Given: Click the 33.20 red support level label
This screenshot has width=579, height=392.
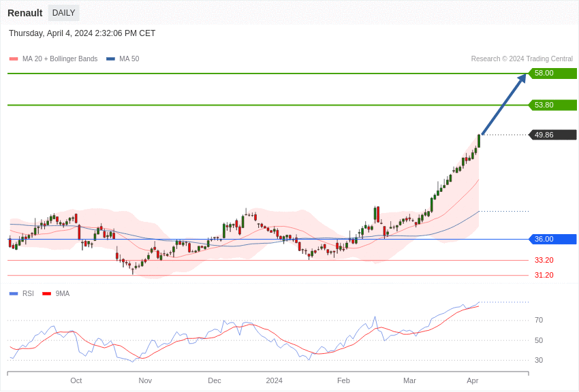Looking at the screenshot, I should pos(544,260).
